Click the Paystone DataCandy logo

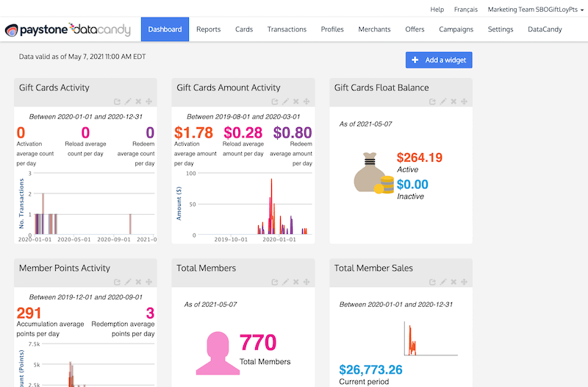pyautogui.click(x=68, y=30)
